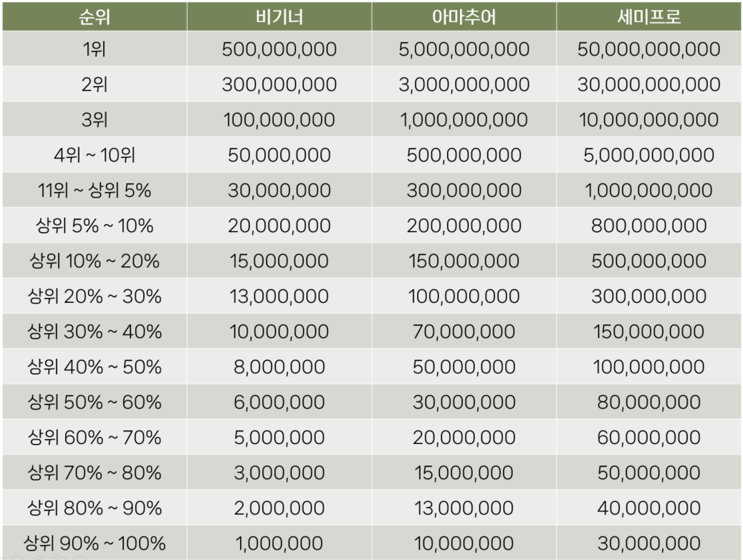
Task: Select the 세미프로 800,000,000 cell
Action: point(648,226)
